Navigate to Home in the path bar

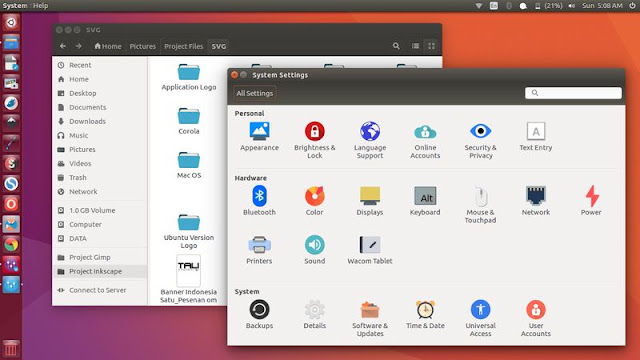click(108, 46)
